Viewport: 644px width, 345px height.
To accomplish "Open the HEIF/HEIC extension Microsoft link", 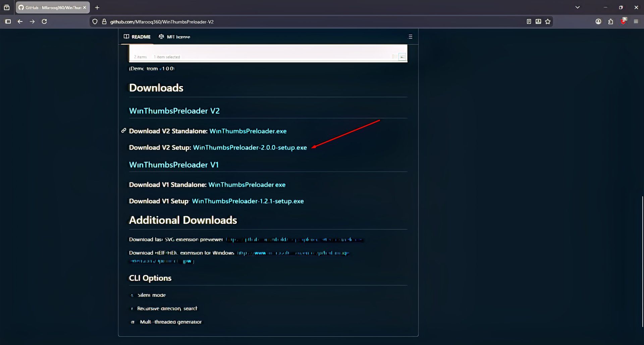I will (x=293, y=253).
